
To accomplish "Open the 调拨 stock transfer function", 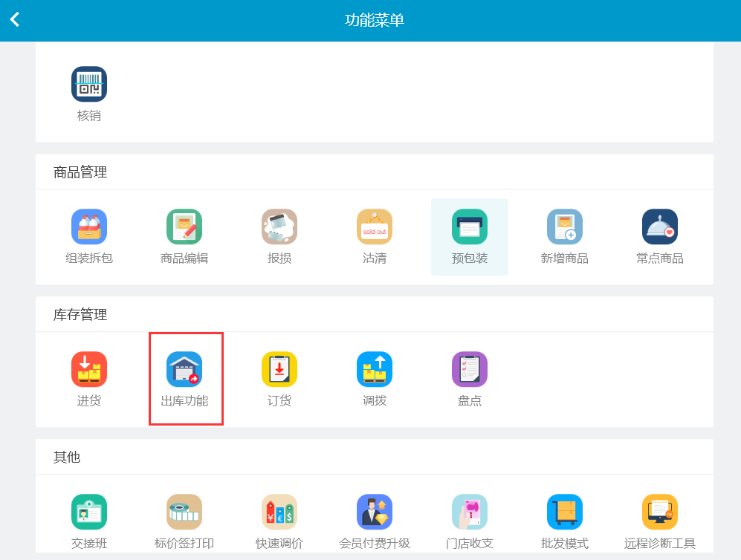I will coord(375,380).
